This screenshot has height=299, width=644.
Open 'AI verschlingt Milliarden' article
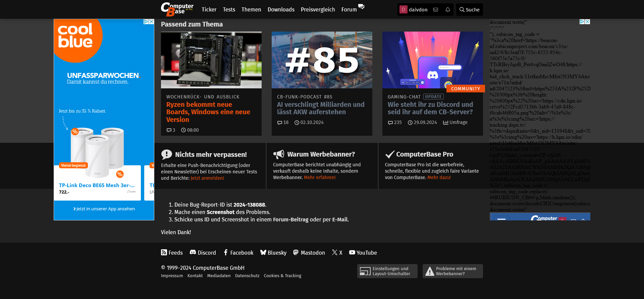(321, 108)
